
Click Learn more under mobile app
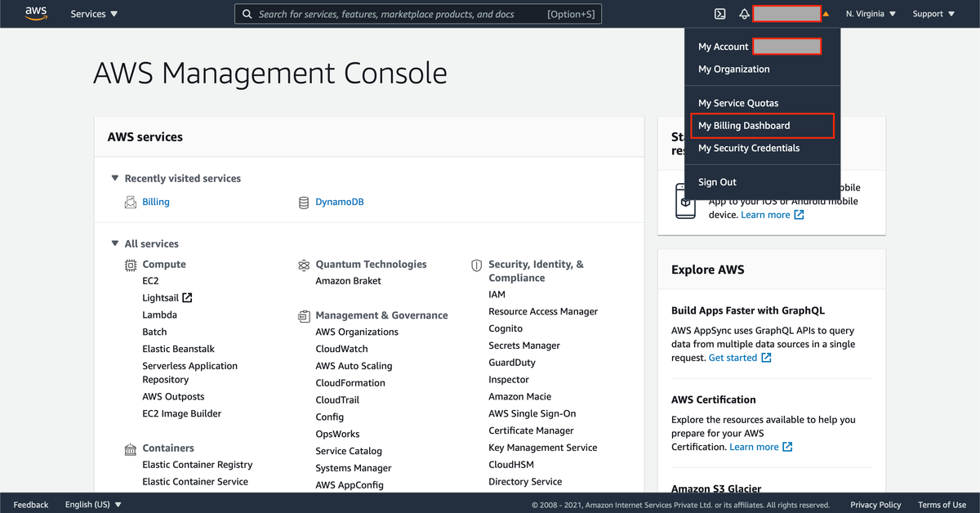click(x=765, y=215)
